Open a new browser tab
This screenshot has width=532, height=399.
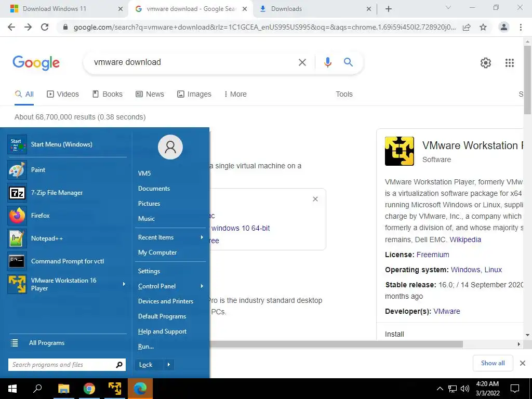click(x=389, y=9)
